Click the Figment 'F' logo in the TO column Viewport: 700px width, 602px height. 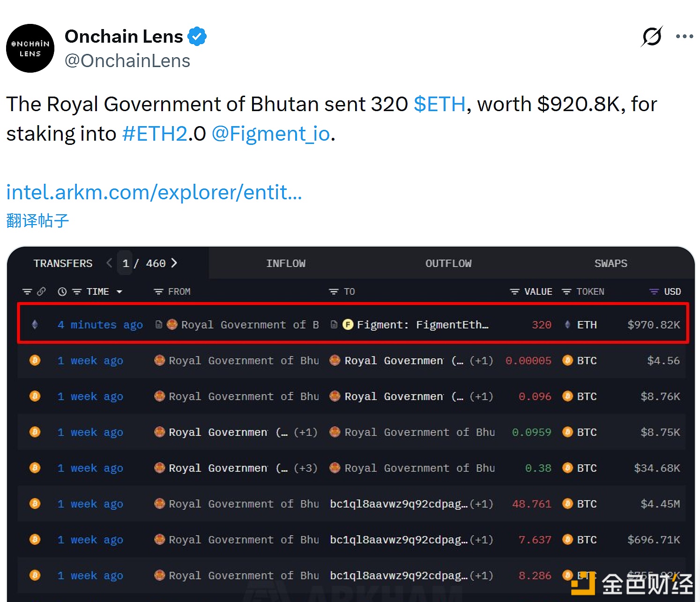click(x=348, y=324)
